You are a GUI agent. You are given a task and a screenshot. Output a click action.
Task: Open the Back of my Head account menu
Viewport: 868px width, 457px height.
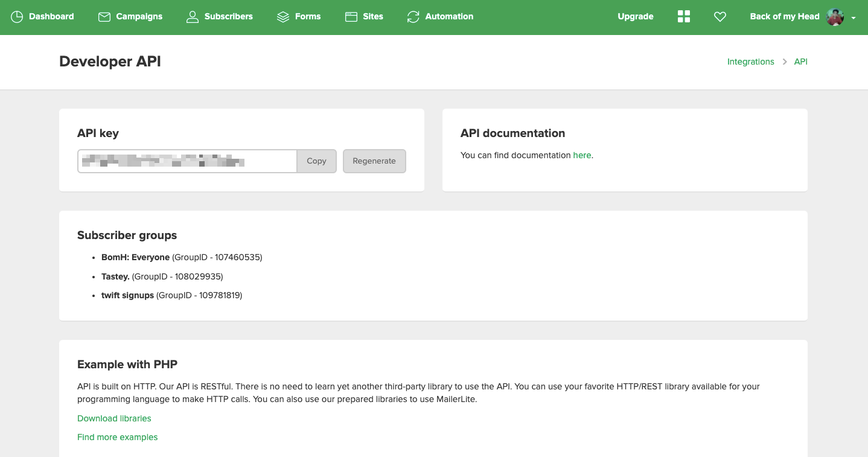(x=784, y=17)
